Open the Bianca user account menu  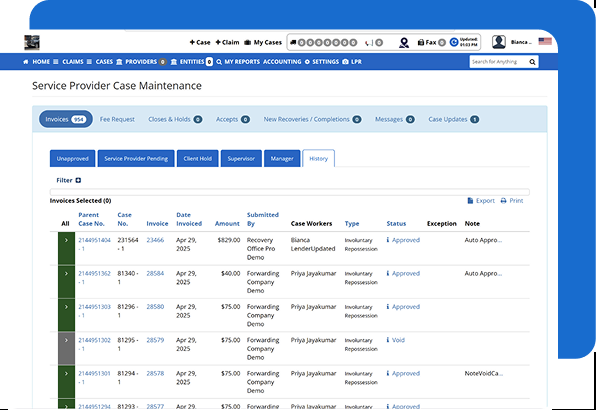point(521,42)
